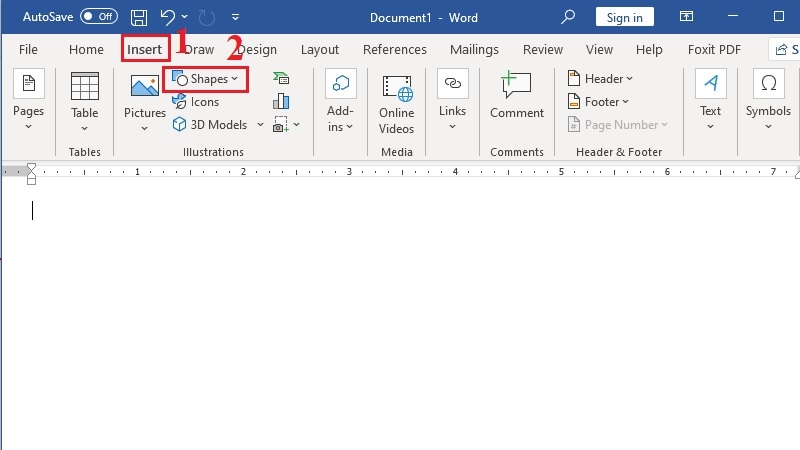This screenshot has height=450, width=800.
Task: Switch to the Home tab
Action: tap(86, 49)
